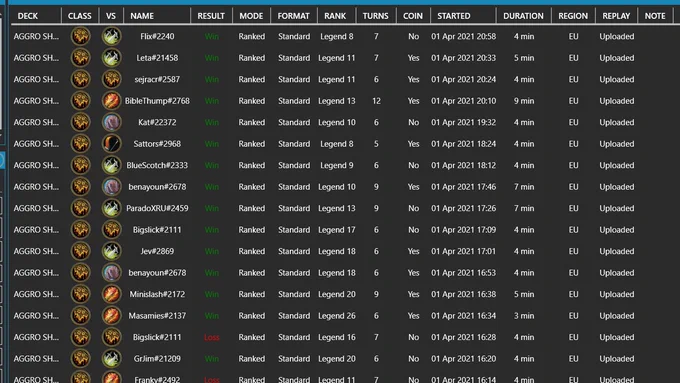The width and height of the screenshot is (680, 383).
Task: Click the 12 turns cell
Action: [x=376, y=101]
